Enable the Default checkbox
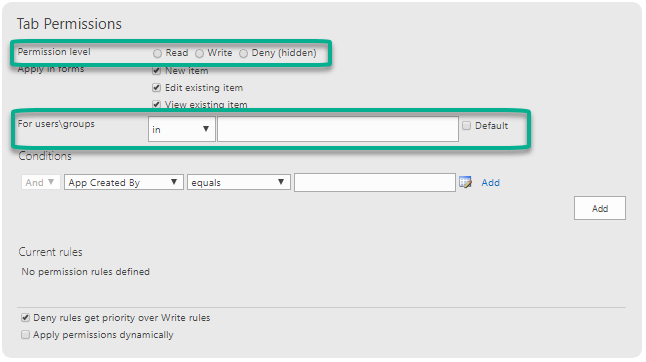646x362 pixels. click(466, 126)
